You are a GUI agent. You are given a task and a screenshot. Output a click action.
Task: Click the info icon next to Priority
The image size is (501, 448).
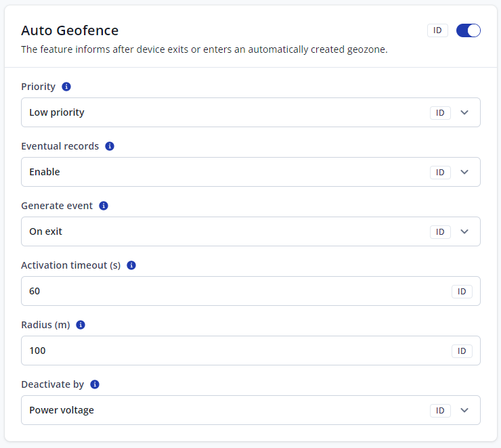click(x=66, y=87)
